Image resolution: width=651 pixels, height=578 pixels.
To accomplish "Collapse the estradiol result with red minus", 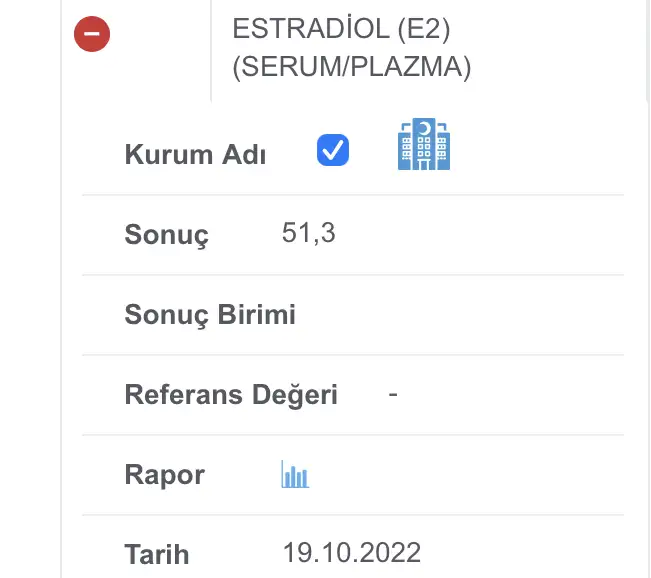I will 92,34.
